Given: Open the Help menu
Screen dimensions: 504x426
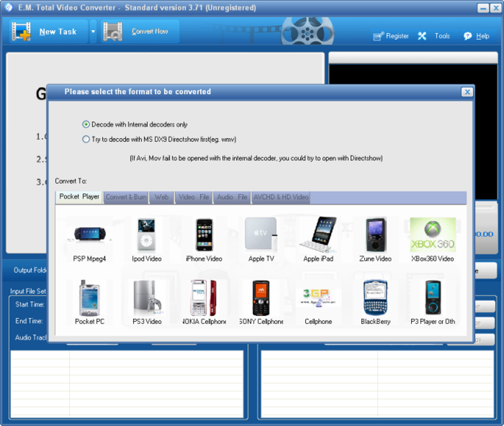Looking at the screenshot, I should coord(483,36).
